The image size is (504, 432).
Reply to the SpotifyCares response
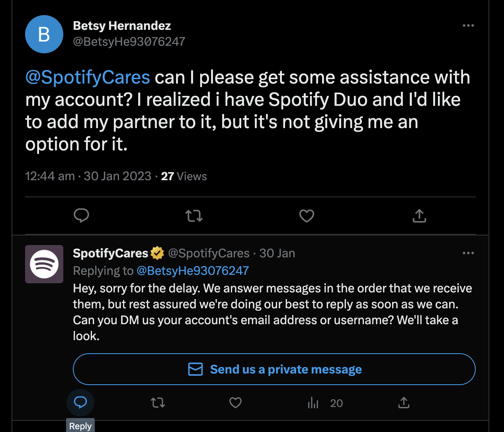coord(80,403)
